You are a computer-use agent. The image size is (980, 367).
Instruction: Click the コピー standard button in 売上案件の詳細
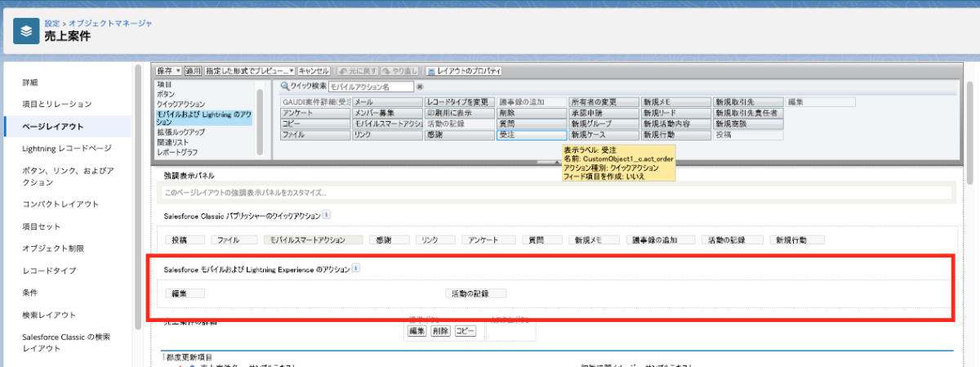[465, 331]
